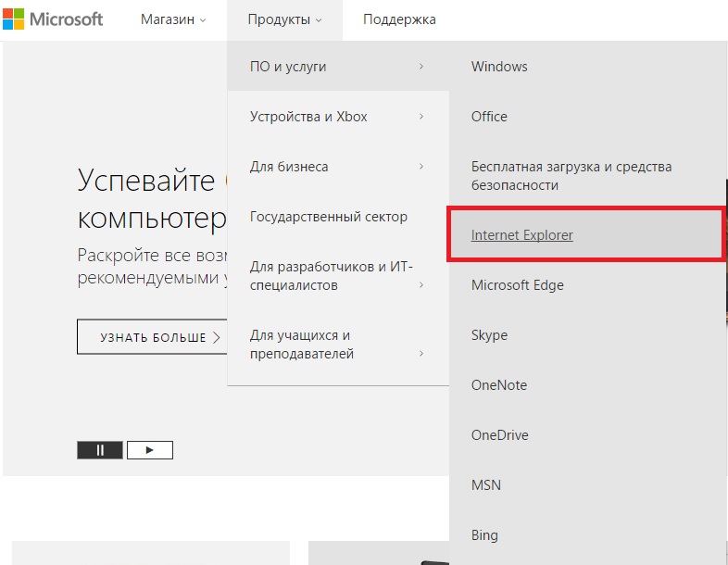This screenshot has width=728, height=565.
Task: Open the Skype link
Action: click(489, 335)
